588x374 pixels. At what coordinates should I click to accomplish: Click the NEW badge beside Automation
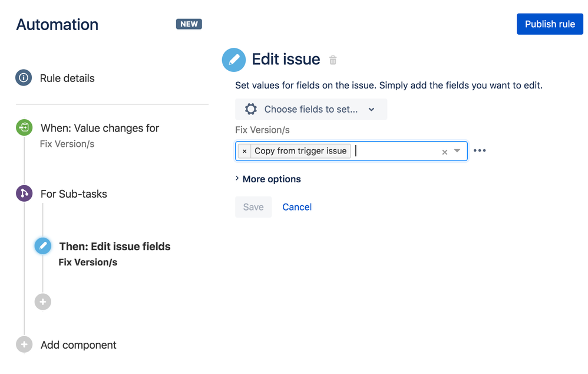coord(189,24)
